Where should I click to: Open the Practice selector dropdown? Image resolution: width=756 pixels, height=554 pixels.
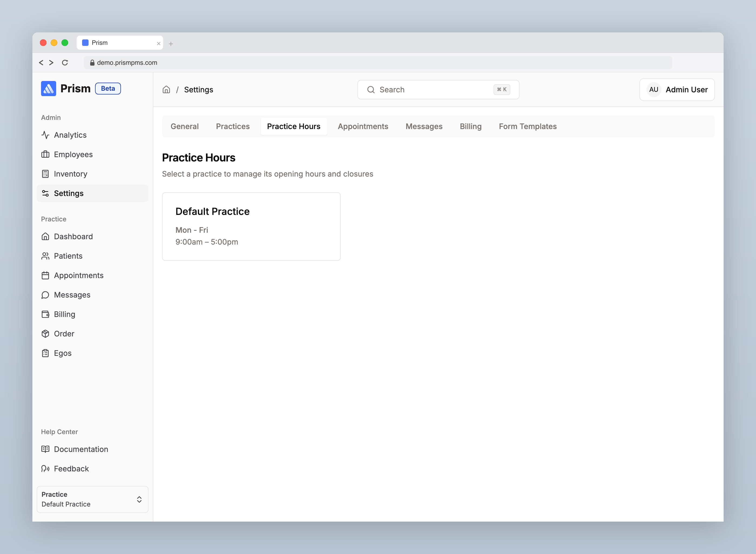tap(92, 499)
